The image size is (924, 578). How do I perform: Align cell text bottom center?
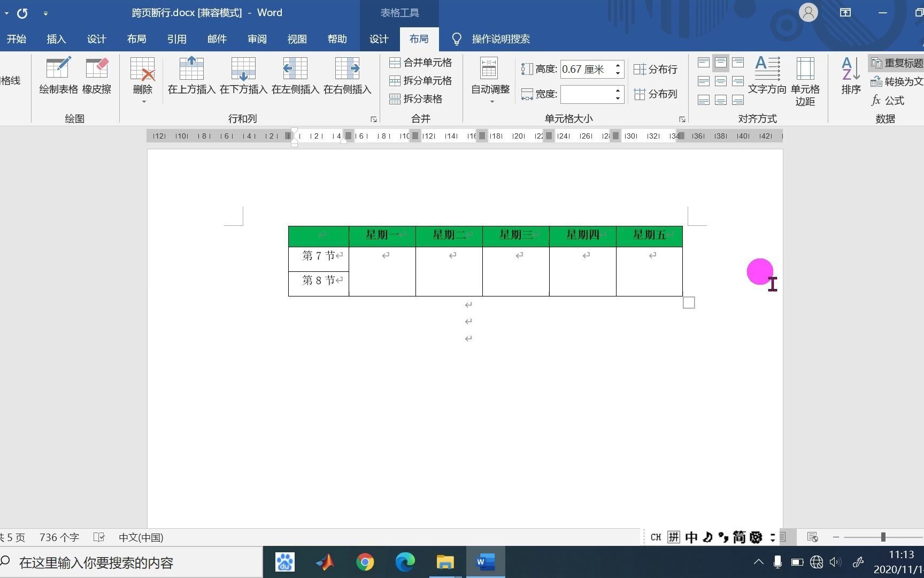point(721,100)
